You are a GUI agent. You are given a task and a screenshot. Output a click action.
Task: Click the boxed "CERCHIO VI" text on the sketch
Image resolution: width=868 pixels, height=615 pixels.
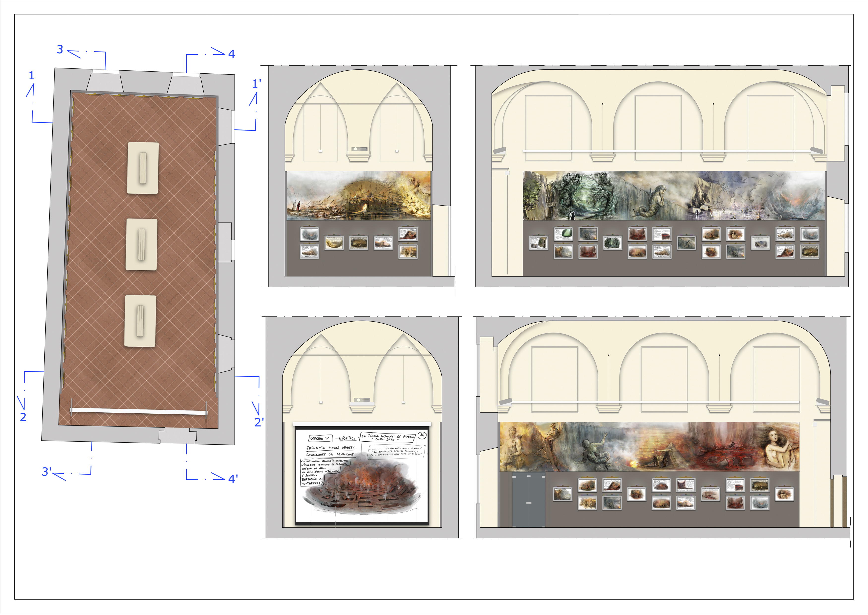click(320, 438)
